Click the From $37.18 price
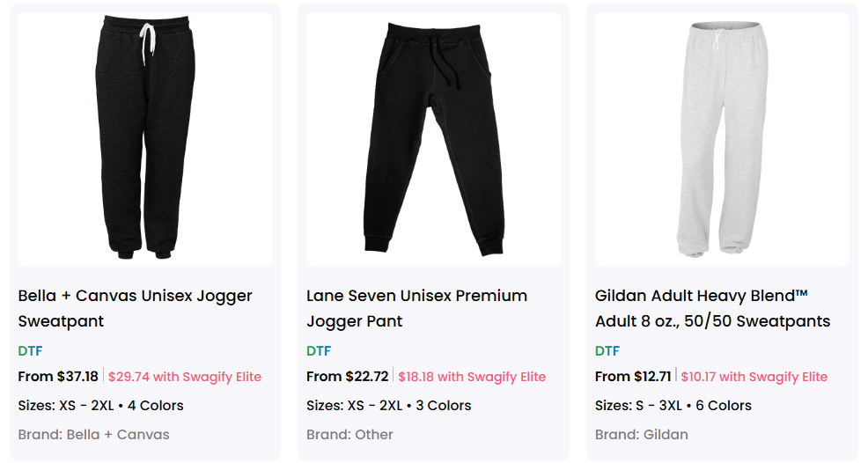Screen dimensions: 868x463 (58, 377)
